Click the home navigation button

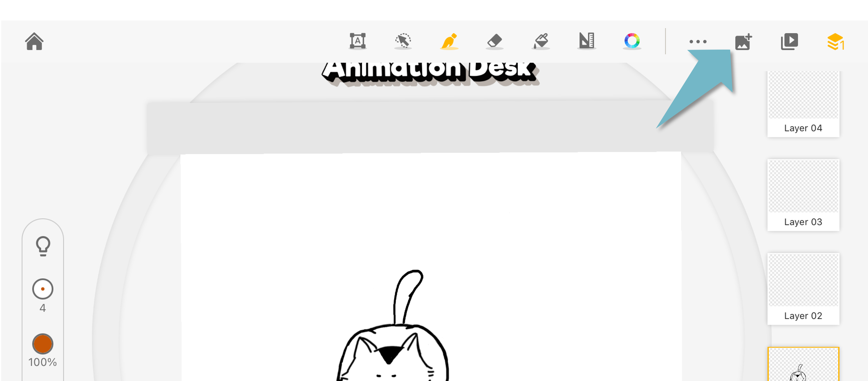coord(34,41)
